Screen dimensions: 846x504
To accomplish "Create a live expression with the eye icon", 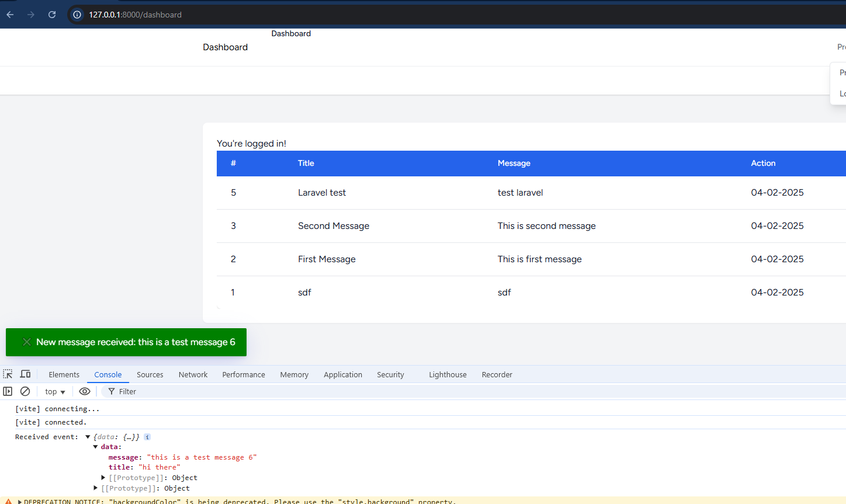I will point(85,391).
